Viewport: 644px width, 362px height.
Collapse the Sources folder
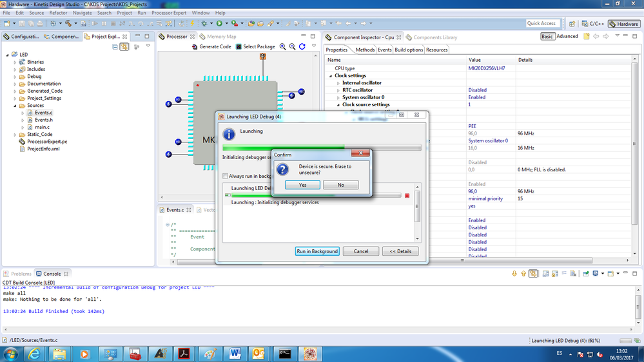click(x=15, y=106)
